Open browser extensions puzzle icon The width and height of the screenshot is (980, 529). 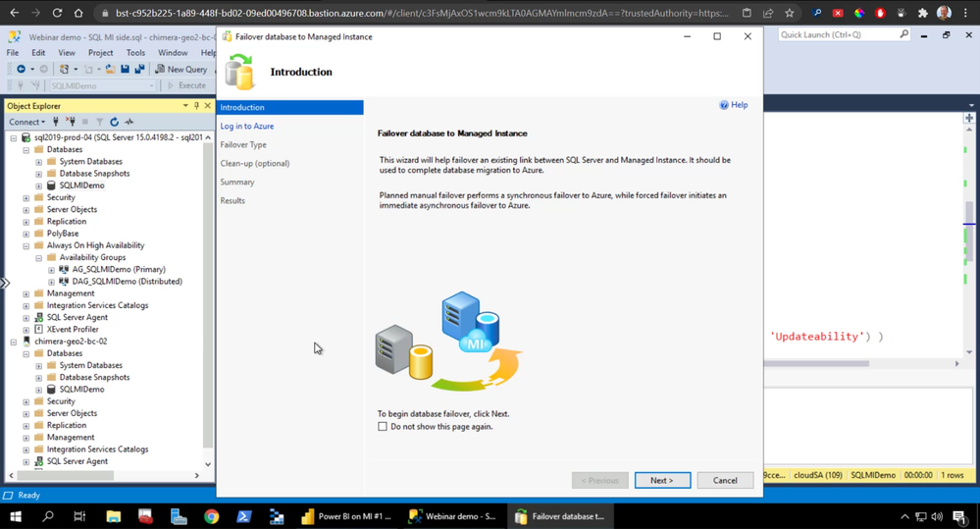pos(922,13)
